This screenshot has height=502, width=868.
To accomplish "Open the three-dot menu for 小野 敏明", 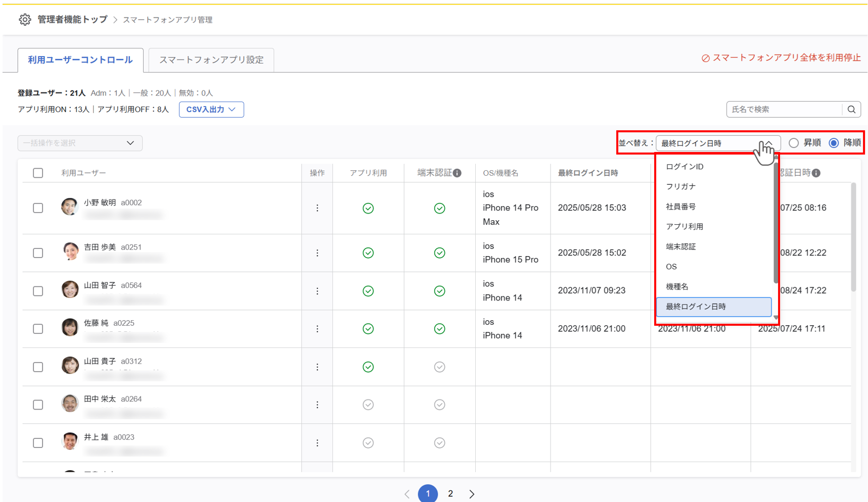I will [x=317, y=208].
